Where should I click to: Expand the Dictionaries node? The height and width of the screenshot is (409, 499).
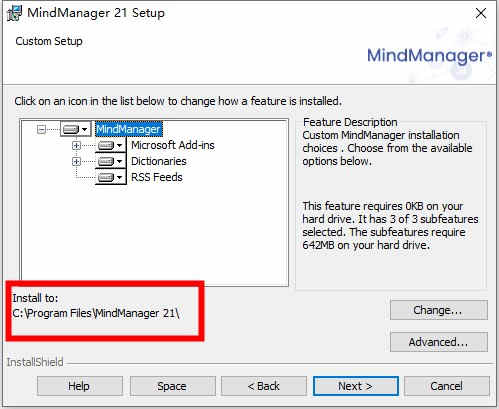76,161
